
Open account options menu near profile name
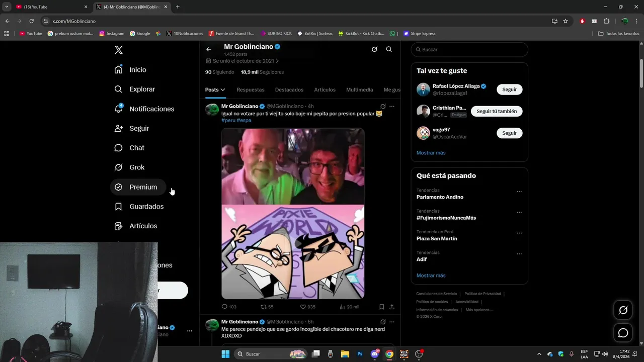pos(190,331)
